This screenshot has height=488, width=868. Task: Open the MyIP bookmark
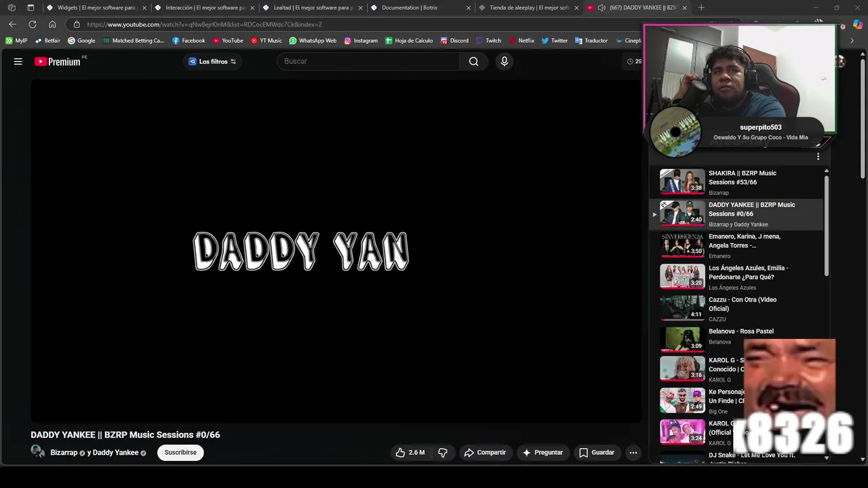(16, 41)
